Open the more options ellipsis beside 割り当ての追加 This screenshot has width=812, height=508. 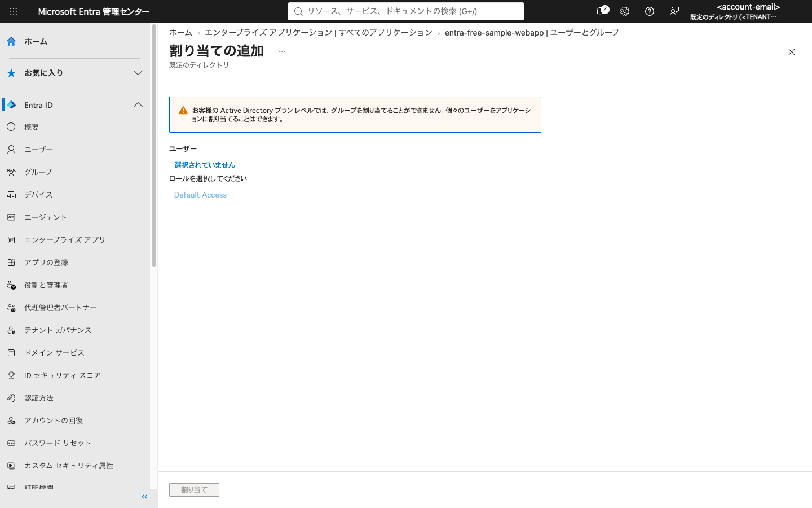tap(282, 52)
